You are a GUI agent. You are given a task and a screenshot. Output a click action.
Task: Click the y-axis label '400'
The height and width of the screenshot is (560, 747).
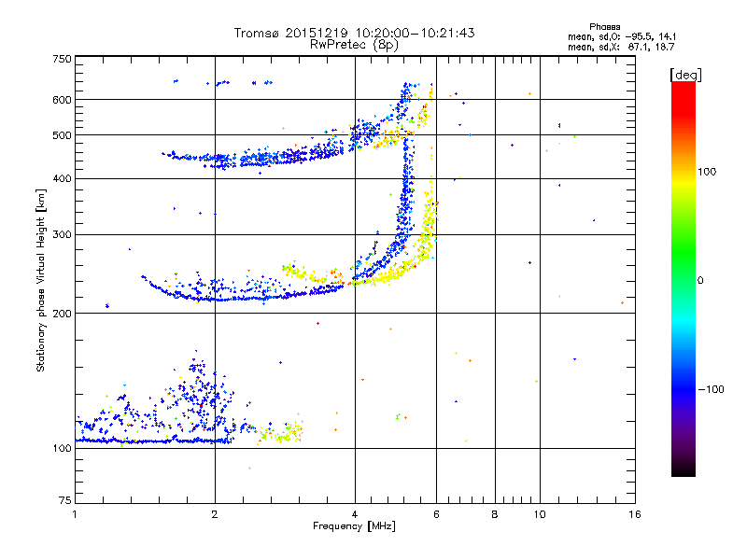pyautogui.click(x=62, y=178)
